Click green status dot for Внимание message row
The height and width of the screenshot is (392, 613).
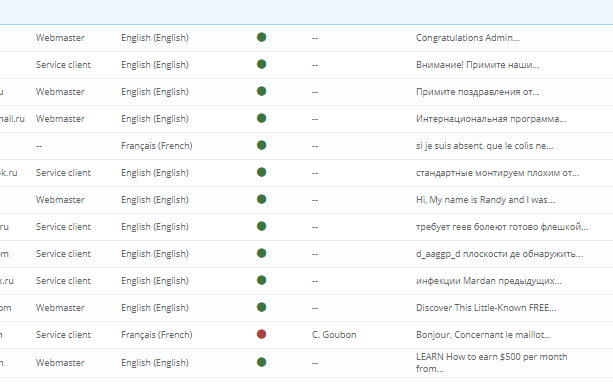(x=262, y=64)
